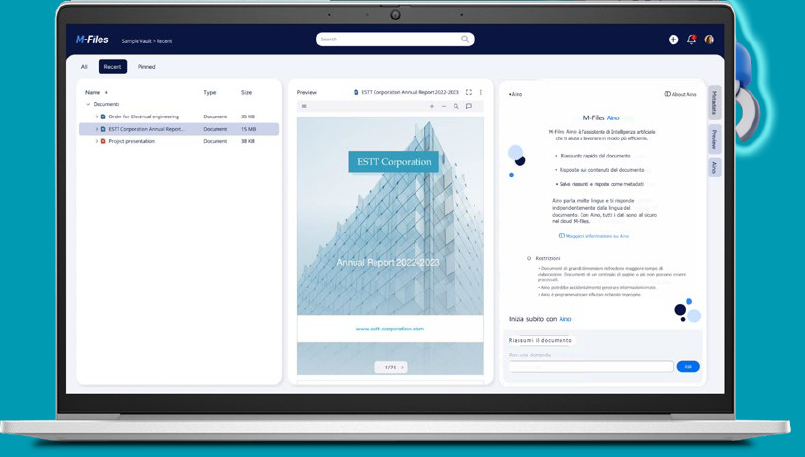Go to next page in preview
Image resolution: width=805 pixels, height=457 pixels.
[x=403, y=367]
